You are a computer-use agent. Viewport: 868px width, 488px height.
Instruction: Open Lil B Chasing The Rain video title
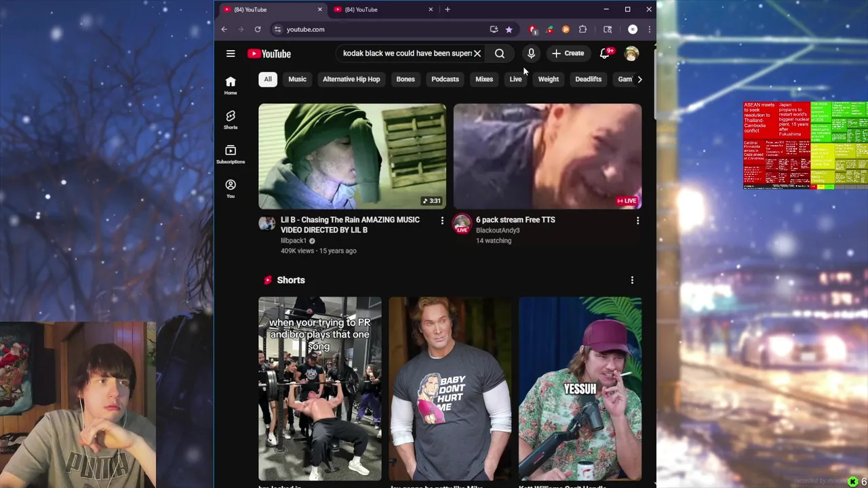pyautogui.click(x=350, y=225)
